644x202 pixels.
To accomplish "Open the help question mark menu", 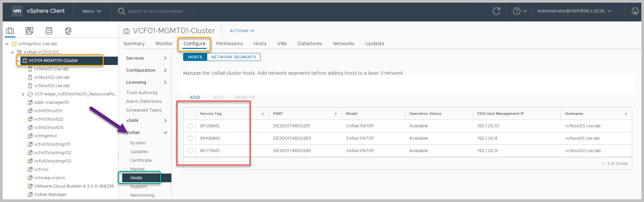I will [x=519, y=11].
